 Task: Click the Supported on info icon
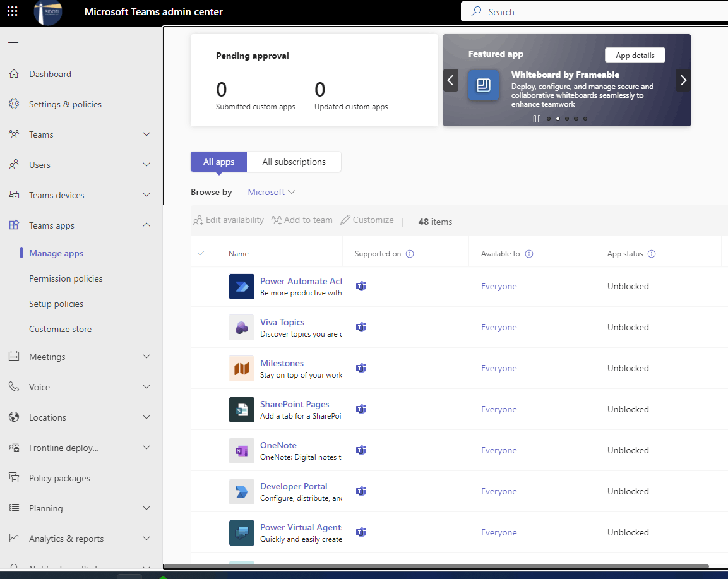(410, 254)
